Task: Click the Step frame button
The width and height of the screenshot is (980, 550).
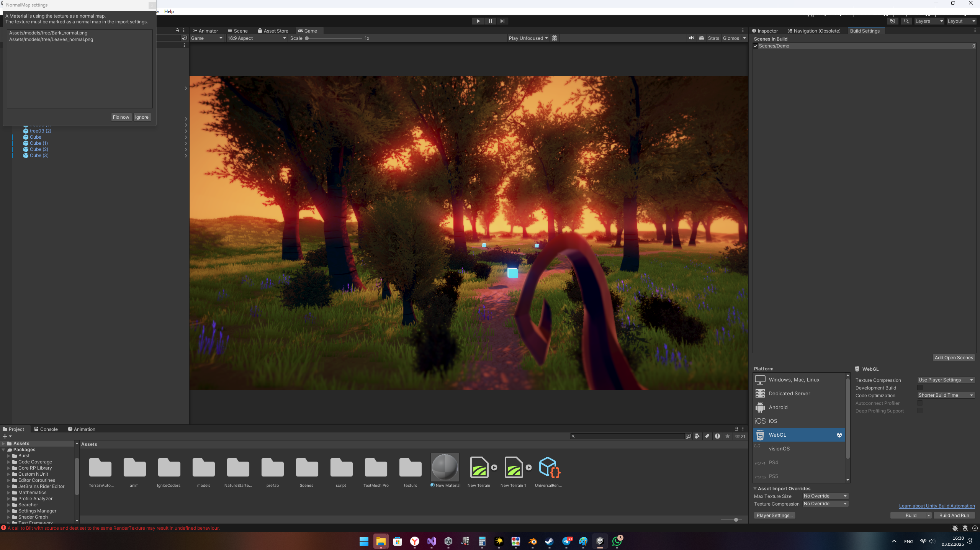Action: [502, 21]
